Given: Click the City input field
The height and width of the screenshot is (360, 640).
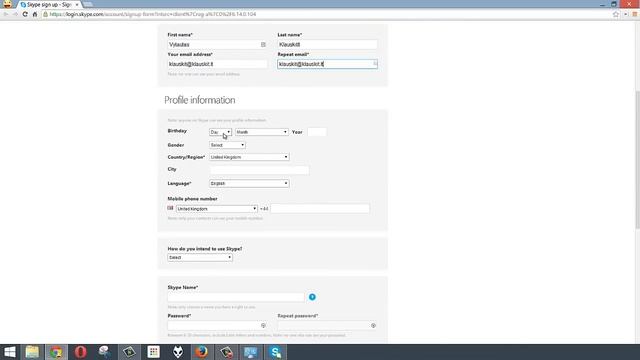Looking at the screenshot, I should coord(259,170).
